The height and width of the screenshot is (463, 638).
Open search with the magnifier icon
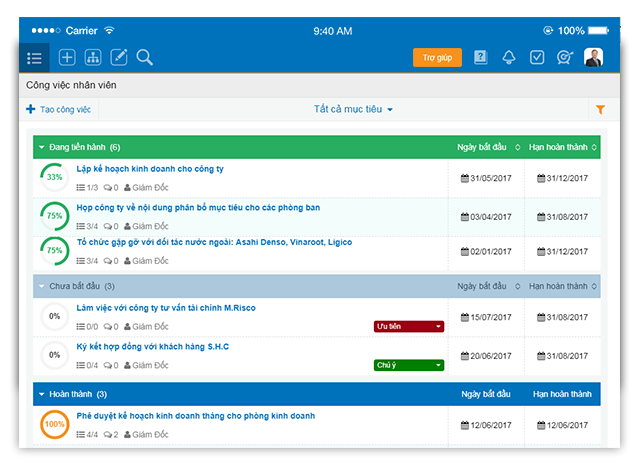tap(145, 57)
